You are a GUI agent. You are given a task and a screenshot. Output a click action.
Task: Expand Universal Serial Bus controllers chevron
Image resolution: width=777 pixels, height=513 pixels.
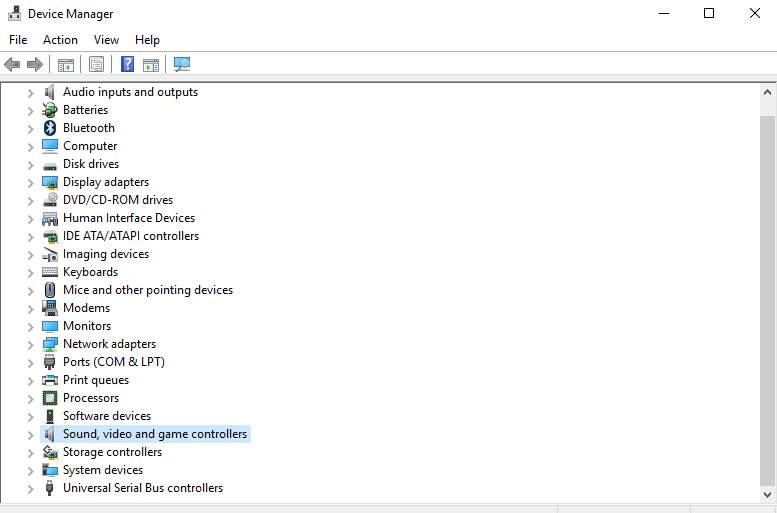(x=31, y=489)
